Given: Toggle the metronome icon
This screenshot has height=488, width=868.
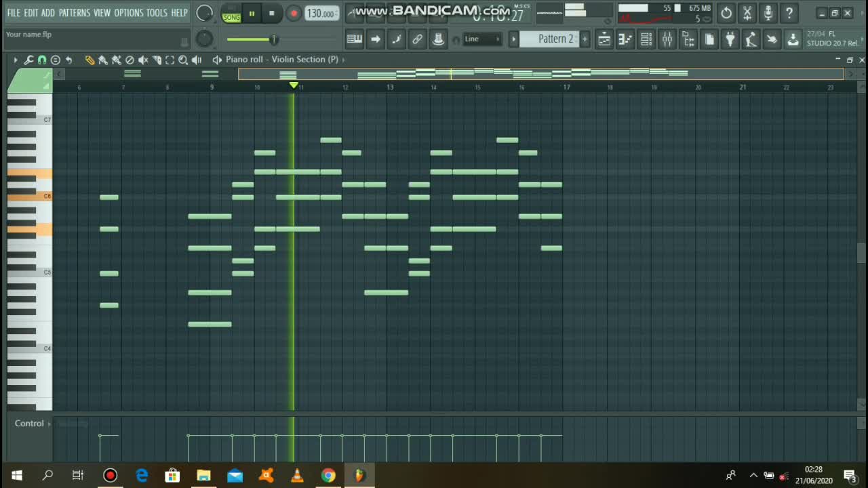Looking at the screenshot, I should tap(438, 39).
